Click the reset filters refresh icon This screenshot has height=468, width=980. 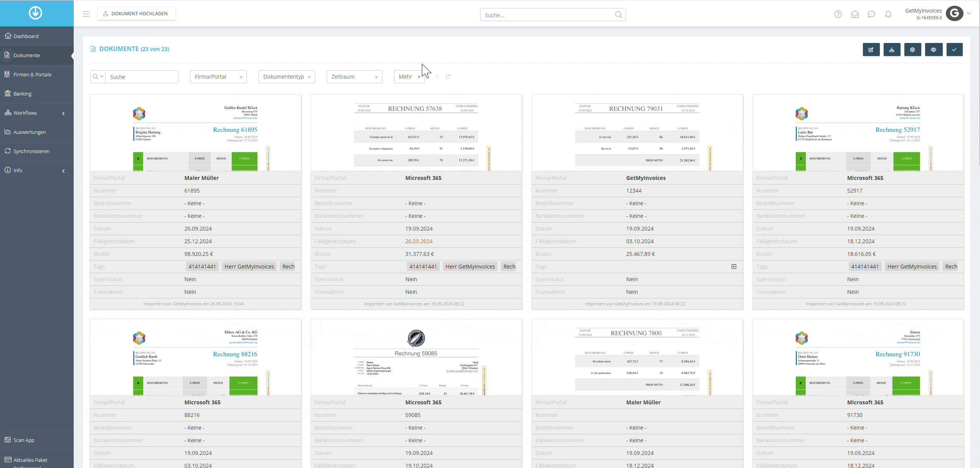pos(448,77)
